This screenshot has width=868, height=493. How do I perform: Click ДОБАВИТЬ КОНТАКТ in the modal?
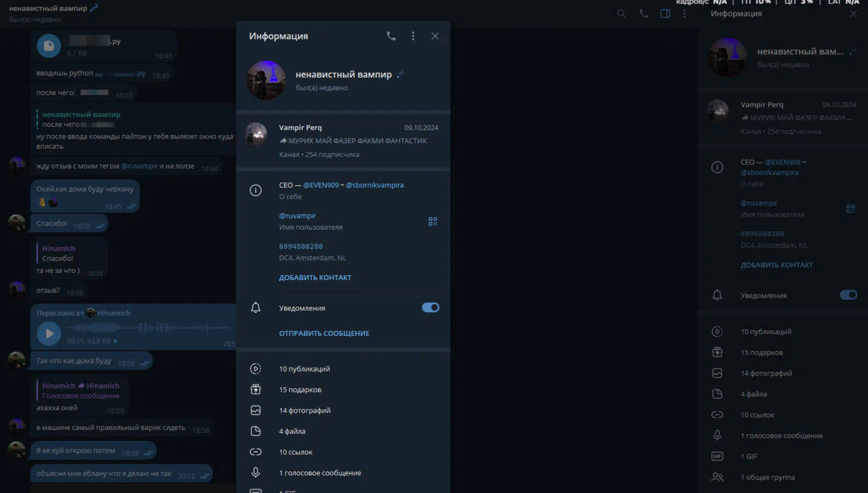coord(315,277)
